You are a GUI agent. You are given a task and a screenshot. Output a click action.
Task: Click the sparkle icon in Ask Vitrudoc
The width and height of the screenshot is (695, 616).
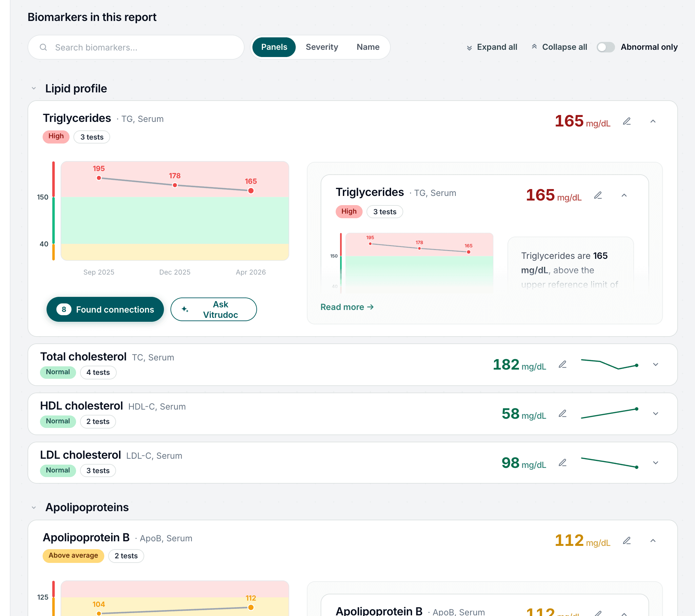(x=185, y=309)
